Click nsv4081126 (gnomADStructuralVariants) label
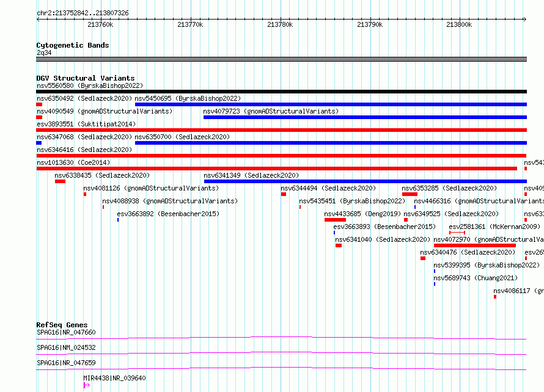Viewport: 544px width, 392px height. click(x=151, y=188)
